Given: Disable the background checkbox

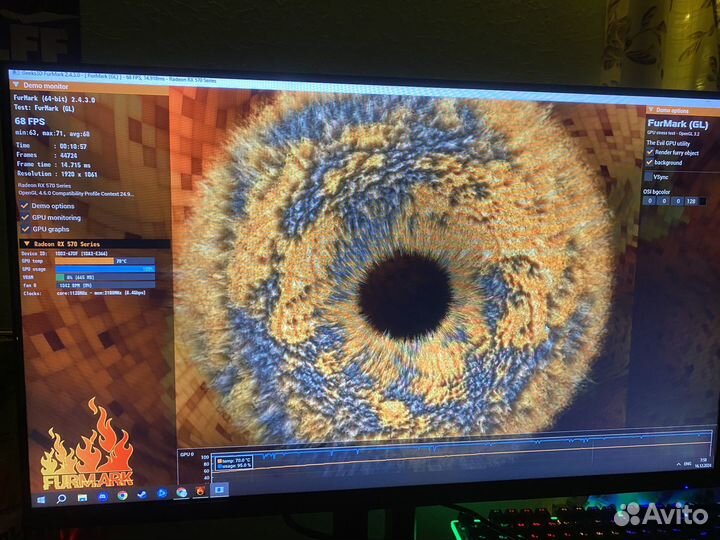Looking at the screenshot, I should [650, 162].
